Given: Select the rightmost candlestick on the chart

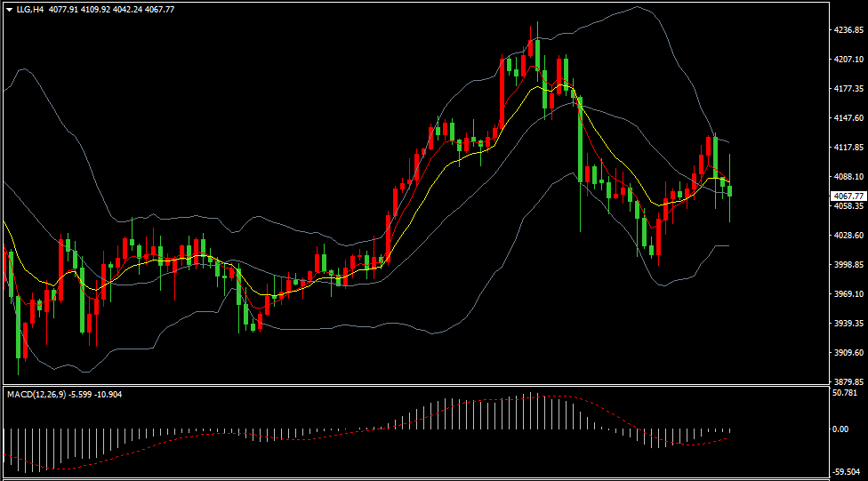Looking at the screenshot, I should (x=730, y=190).
